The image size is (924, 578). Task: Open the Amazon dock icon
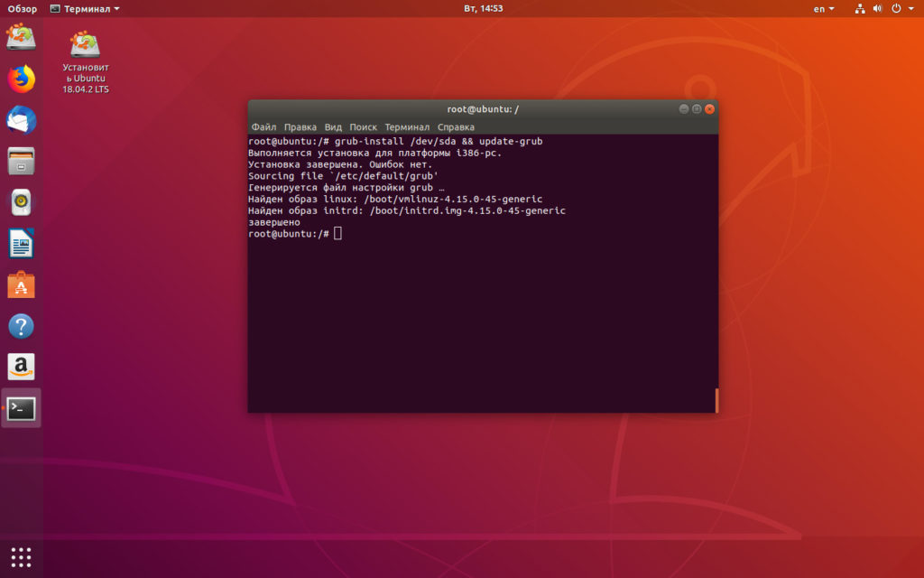coord(22,367)
